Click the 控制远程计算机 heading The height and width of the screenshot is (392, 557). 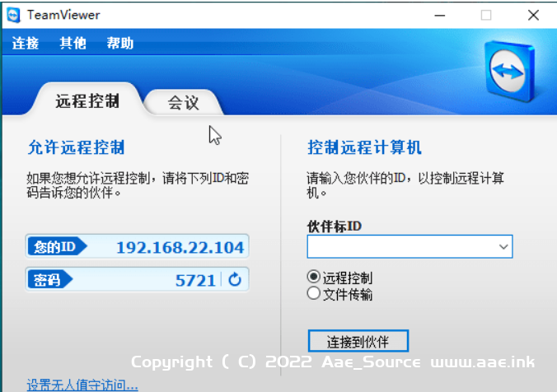point(364,147)
